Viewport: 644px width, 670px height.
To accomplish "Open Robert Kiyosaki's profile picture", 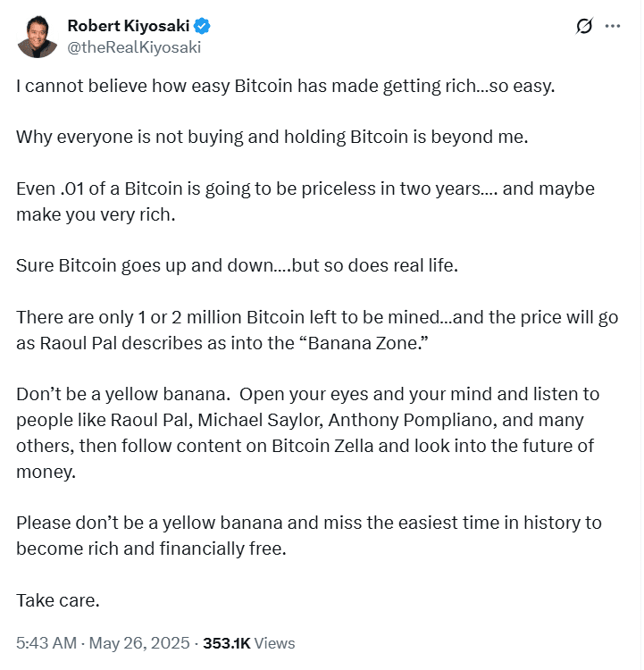I will (37, 37).
